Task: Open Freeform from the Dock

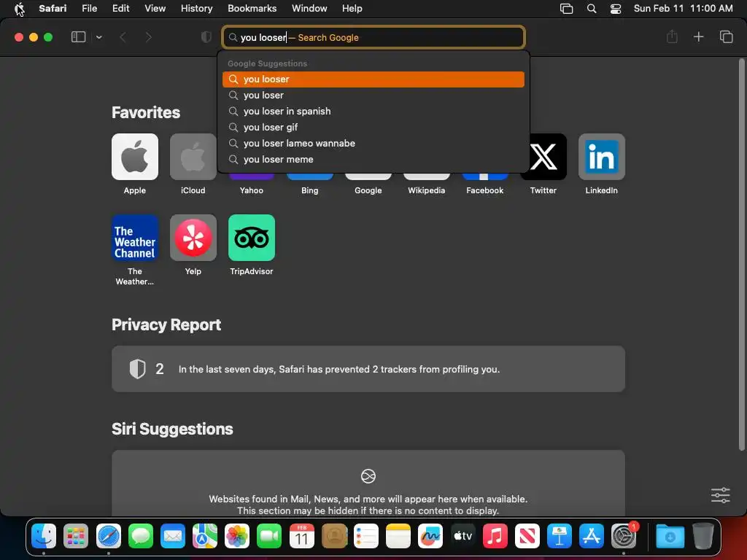Action: [x=430, y=536]
